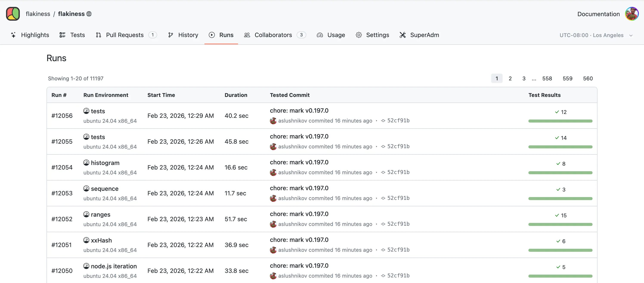Click the SuperAdm tools icon
The image size is (644, 283).
pyautogui.click(x=402, y=35)
